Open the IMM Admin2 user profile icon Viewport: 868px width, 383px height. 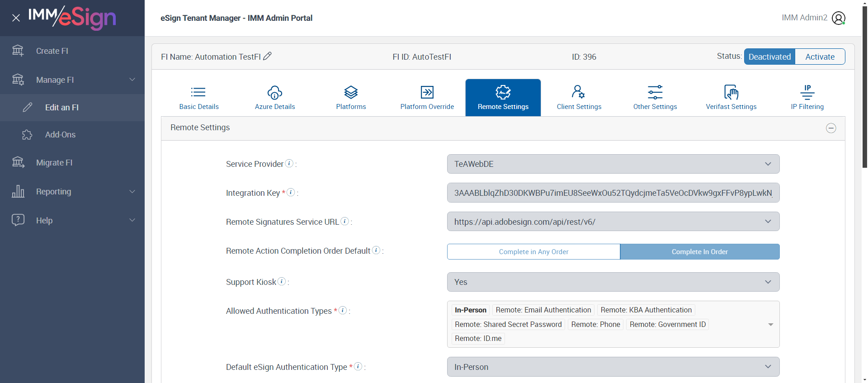[x=838, y=18]
